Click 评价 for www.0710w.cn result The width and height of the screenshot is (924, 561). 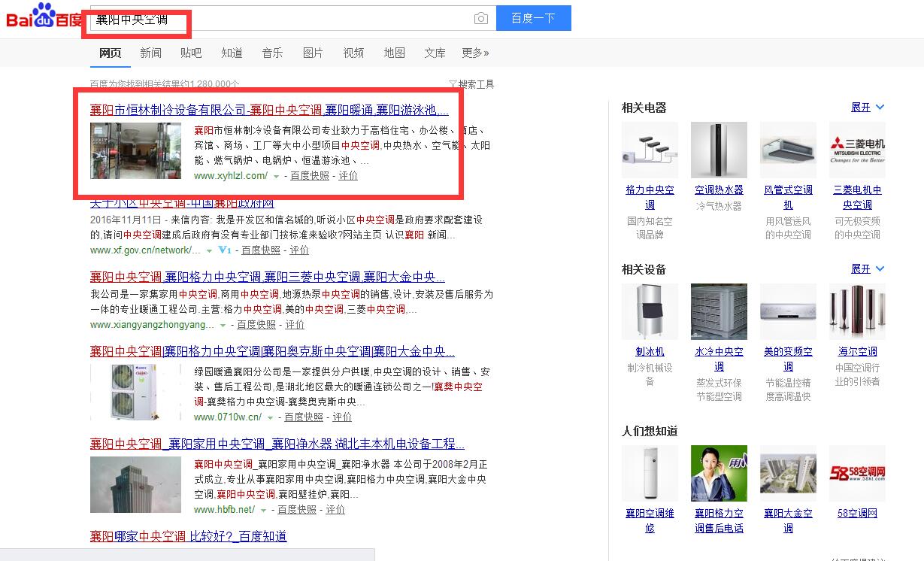tap(342, 417)
